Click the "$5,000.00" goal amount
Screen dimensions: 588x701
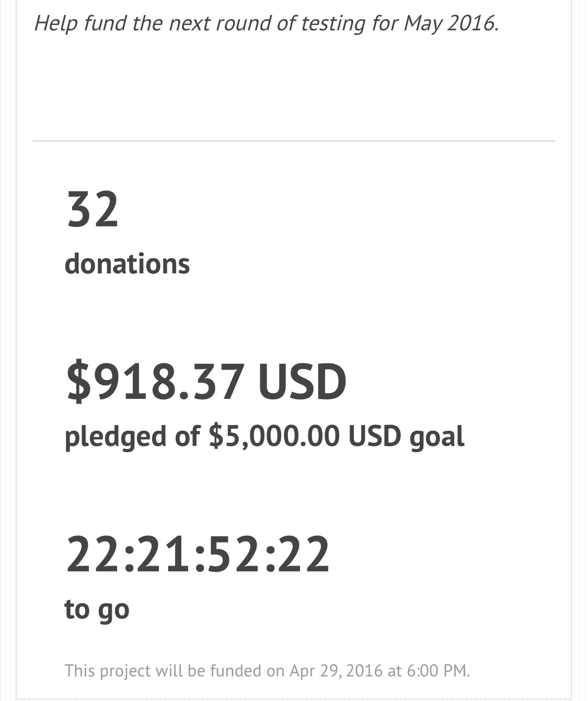point(274,436)
